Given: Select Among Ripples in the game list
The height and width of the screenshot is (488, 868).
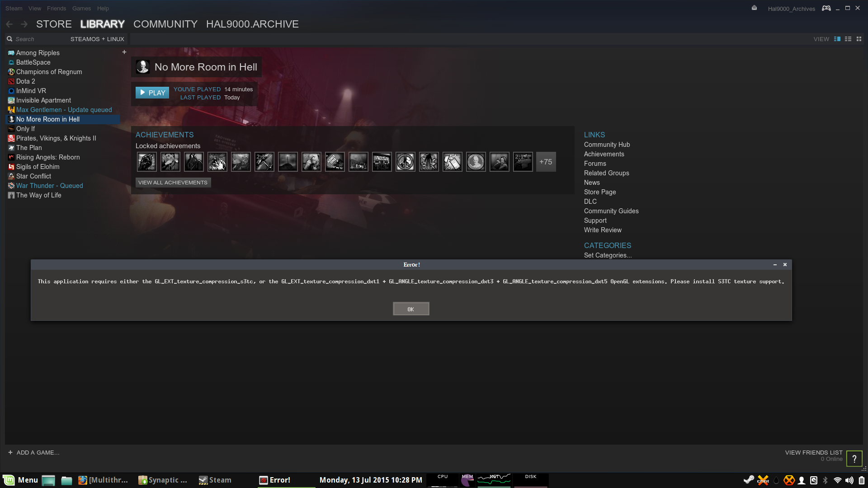Looking at the screenshot, I should pyautogui.click(x=62, y=53).
